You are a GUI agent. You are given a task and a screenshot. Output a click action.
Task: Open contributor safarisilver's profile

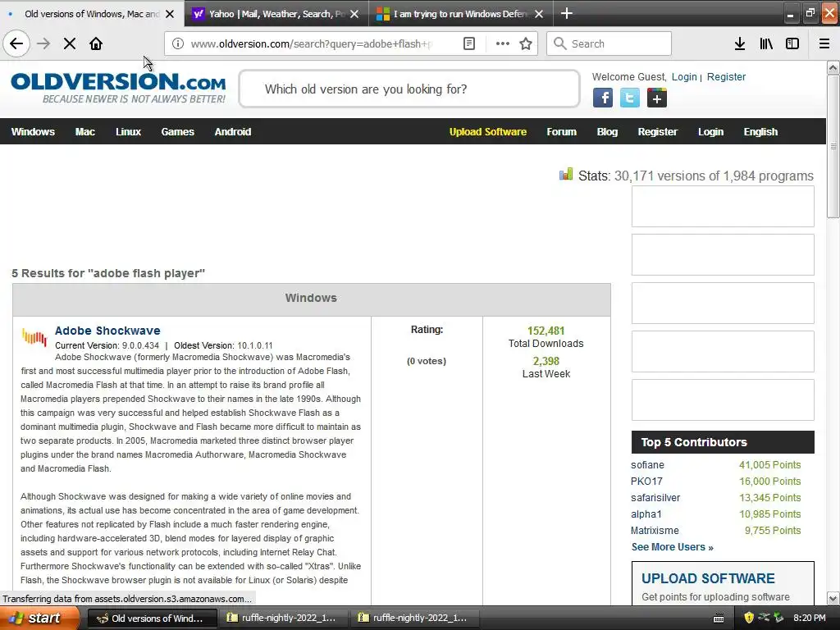655,498
